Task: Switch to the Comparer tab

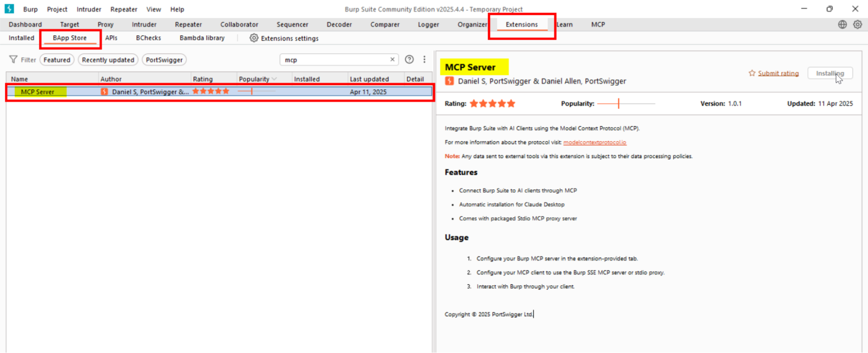Action: point(385,24)
